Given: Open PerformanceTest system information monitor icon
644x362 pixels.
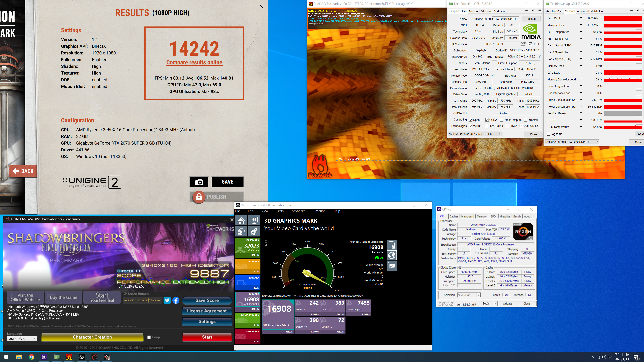Looking at the screenshot, I should (254, 220).
